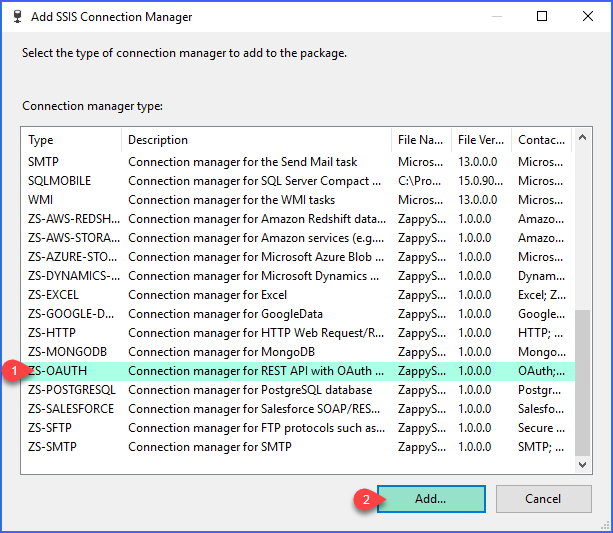Viewport: 613px width, 533px height.
Task: Select the SMTP Send Mail connection
Action: point(298,162)
